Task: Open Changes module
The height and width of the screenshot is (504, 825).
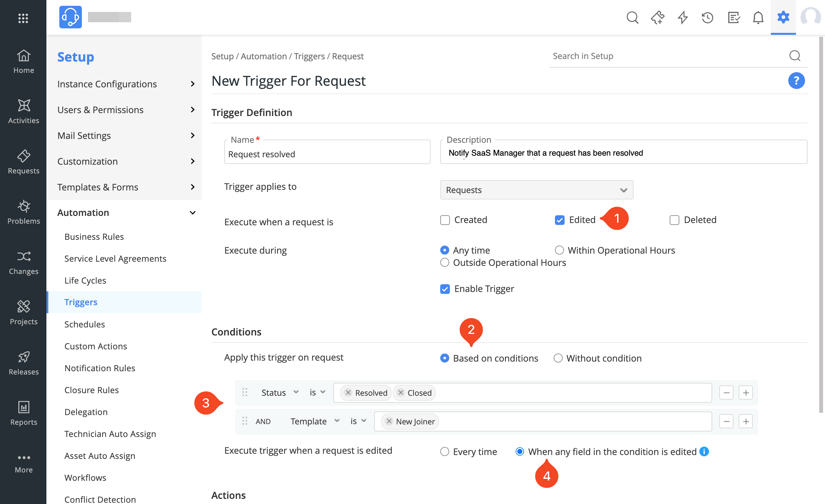Action: tap(24, 262)
